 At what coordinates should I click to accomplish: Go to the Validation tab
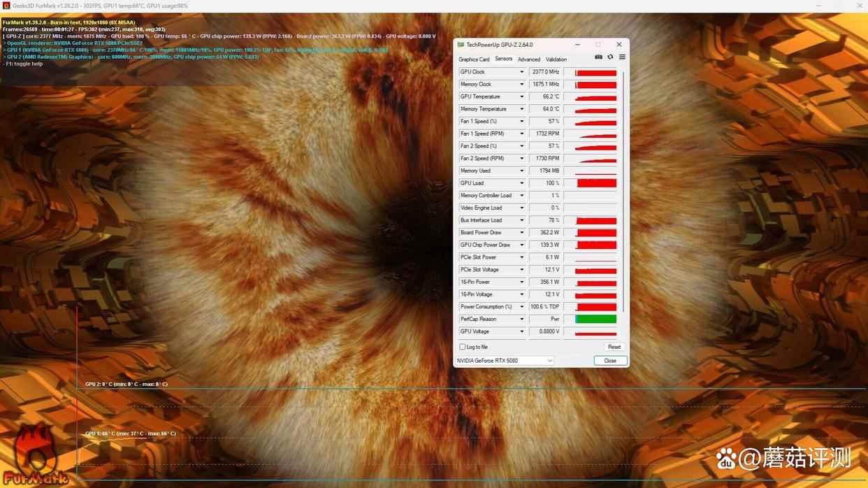point(556,59)
